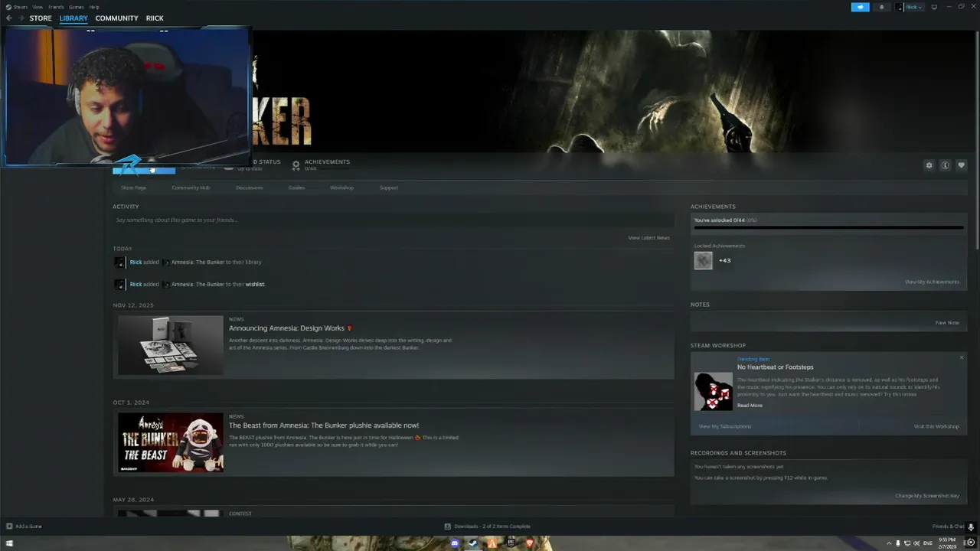Screen dimensions: 980x551
Task: Click View Latest News
Action: pyautogui.click(x=649, y=238)
